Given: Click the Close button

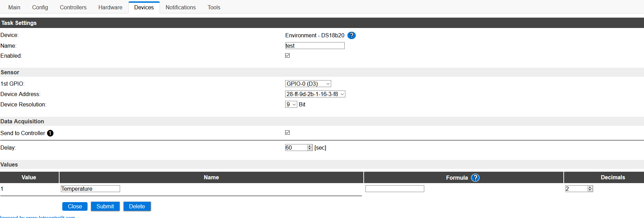Looking at the screenshot, I should (75, 206).
